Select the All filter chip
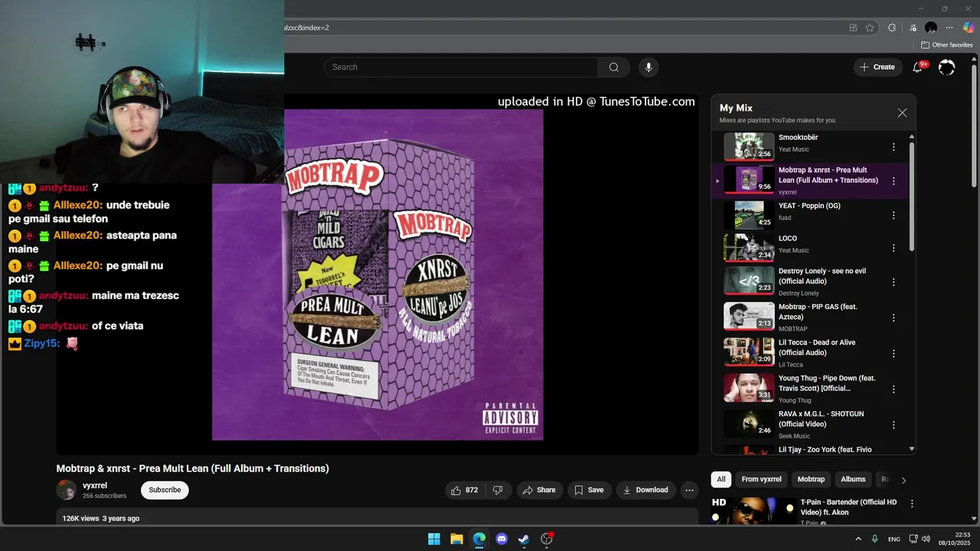Screen dimensions: 980x551 click(720, 480)
